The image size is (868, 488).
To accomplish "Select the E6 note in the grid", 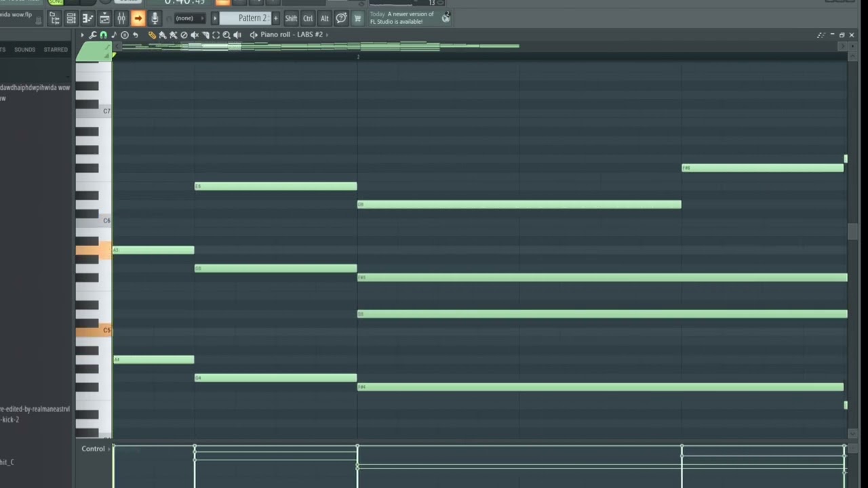I will point(275,186).
